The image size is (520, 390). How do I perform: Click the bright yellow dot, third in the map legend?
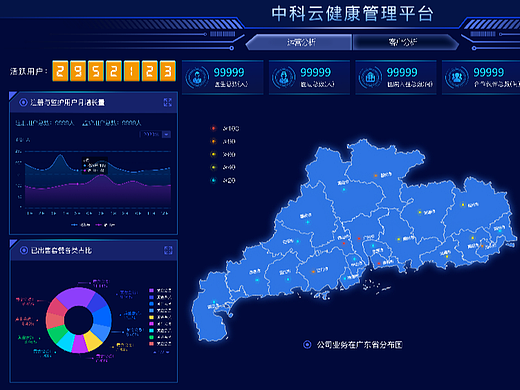tap(213, 154)
